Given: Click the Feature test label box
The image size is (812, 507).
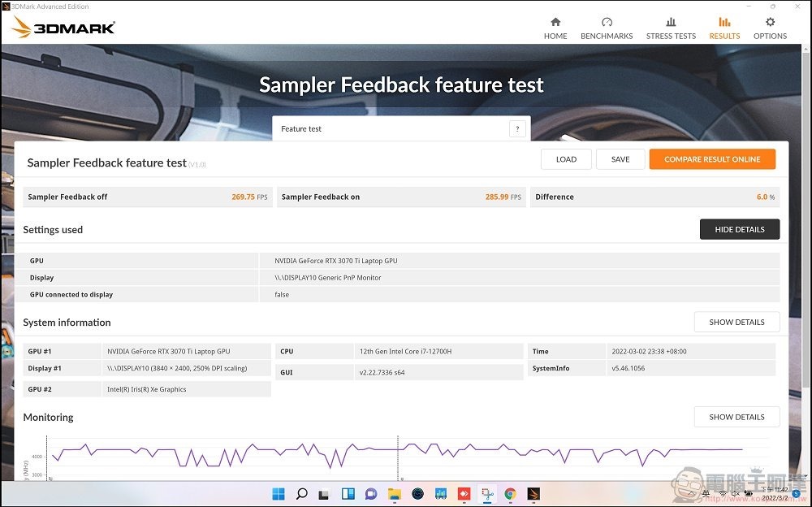Looking at the screenshot, I should (x=401, y=128).
